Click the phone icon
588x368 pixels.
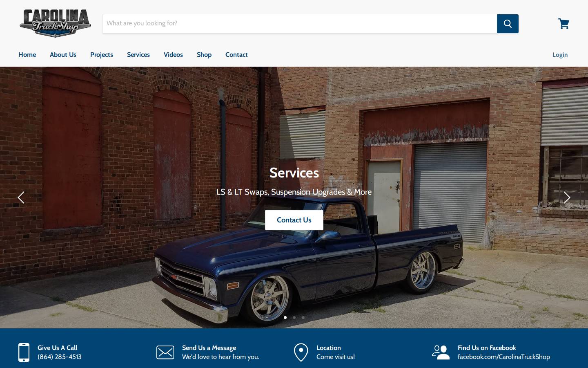[24, 352]
